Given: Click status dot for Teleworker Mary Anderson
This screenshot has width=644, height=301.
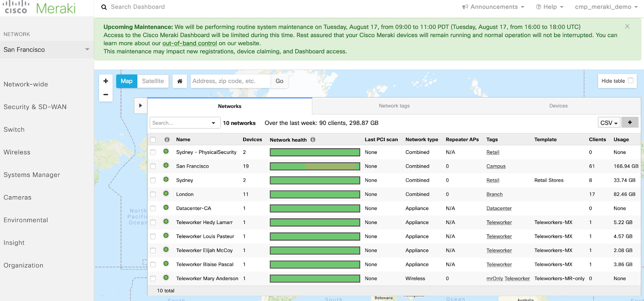Looking at the screenshot, I should [166, 278].
